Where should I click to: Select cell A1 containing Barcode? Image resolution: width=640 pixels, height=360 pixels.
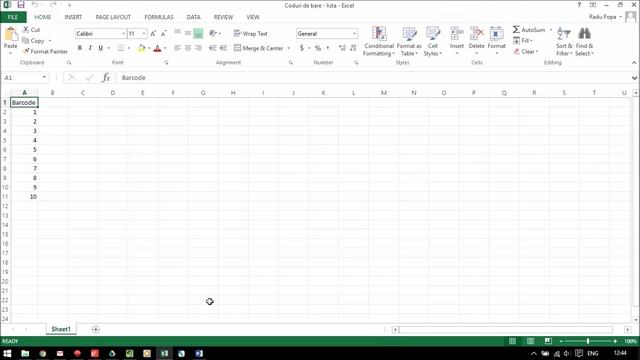(x=24, y=102)
